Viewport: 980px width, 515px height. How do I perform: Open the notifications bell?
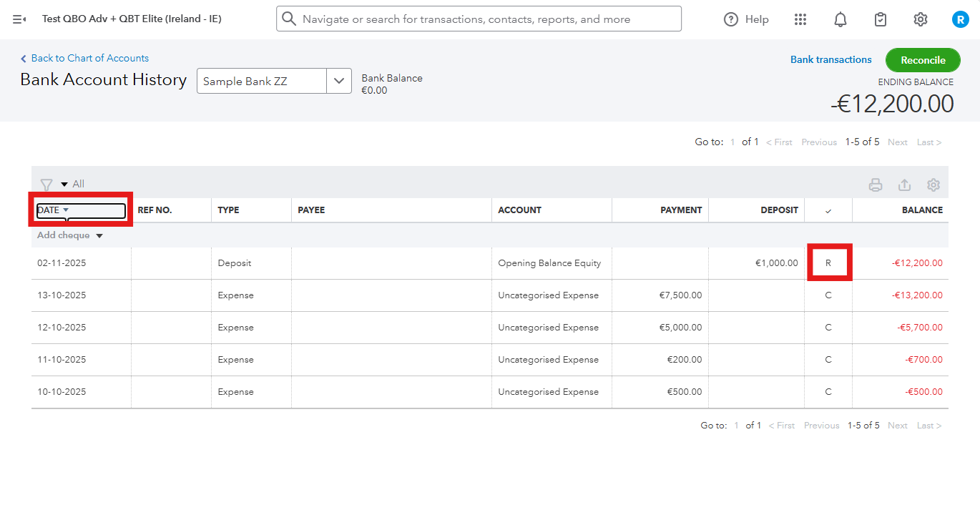coord(841,19)
